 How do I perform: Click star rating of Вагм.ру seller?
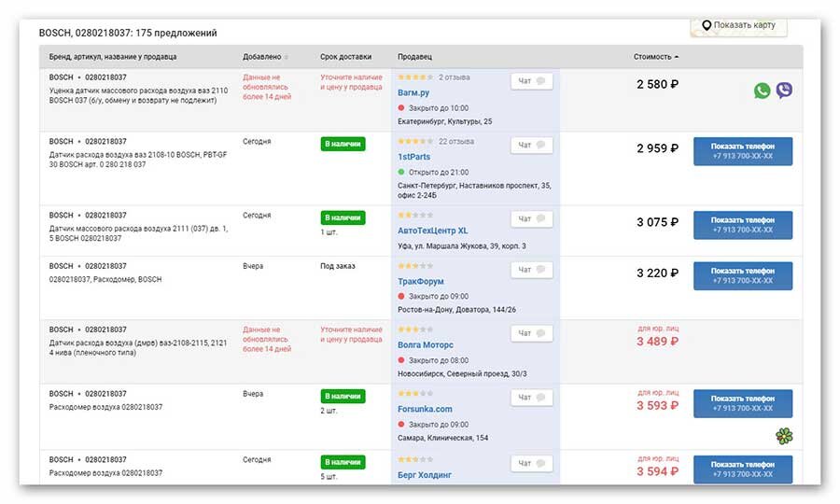click(415, 77)
